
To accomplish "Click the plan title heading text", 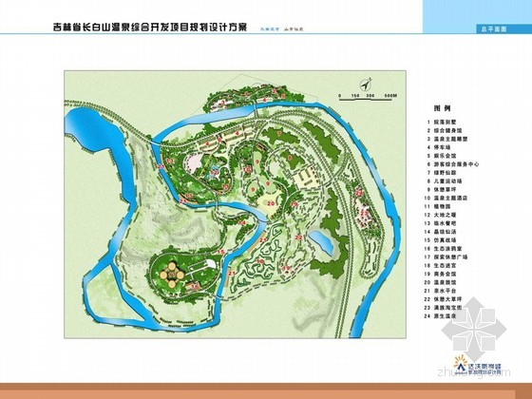I will click(x=150, y=28).
